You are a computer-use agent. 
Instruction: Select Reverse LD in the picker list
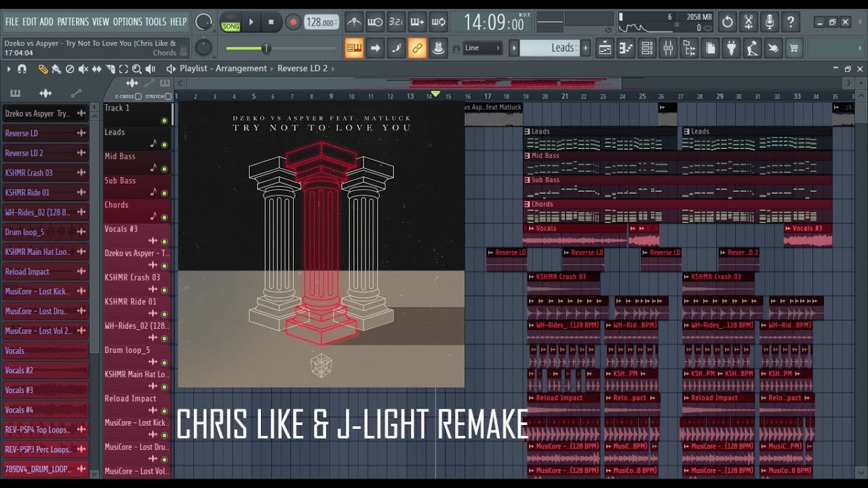[45, 133]
